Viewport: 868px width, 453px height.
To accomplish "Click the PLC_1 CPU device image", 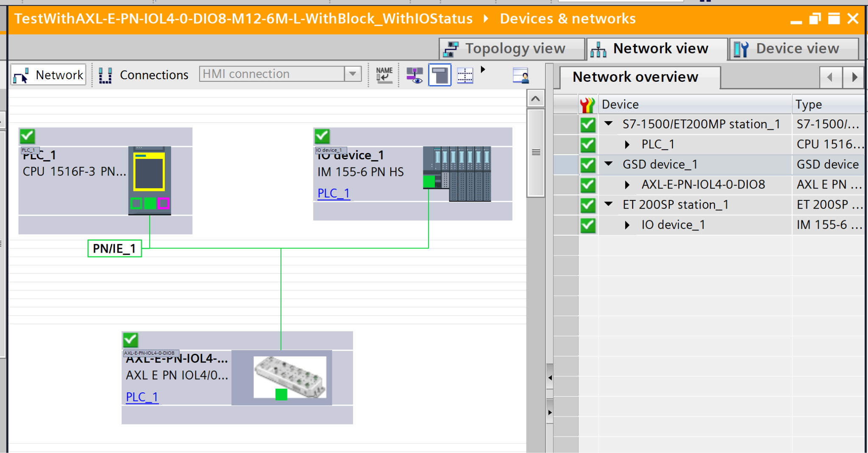I will click(x=150, y=180).
